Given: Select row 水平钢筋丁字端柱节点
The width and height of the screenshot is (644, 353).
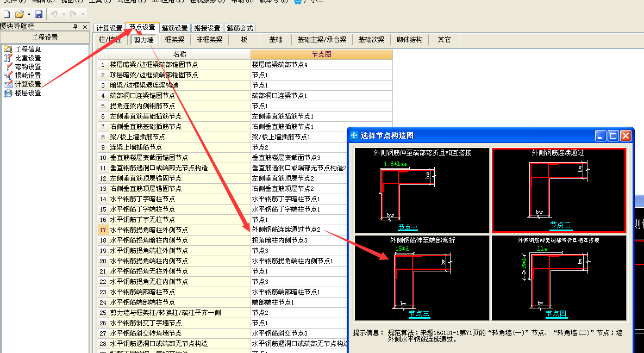Looking at the screenshot, I should 179,209.
